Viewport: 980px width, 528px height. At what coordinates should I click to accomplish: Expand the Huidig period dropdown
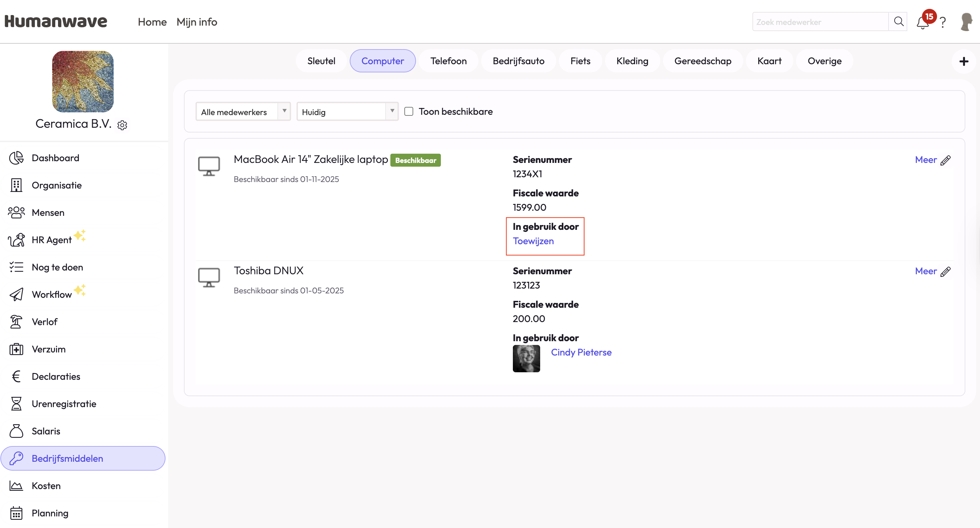click(x=347, y=112)
